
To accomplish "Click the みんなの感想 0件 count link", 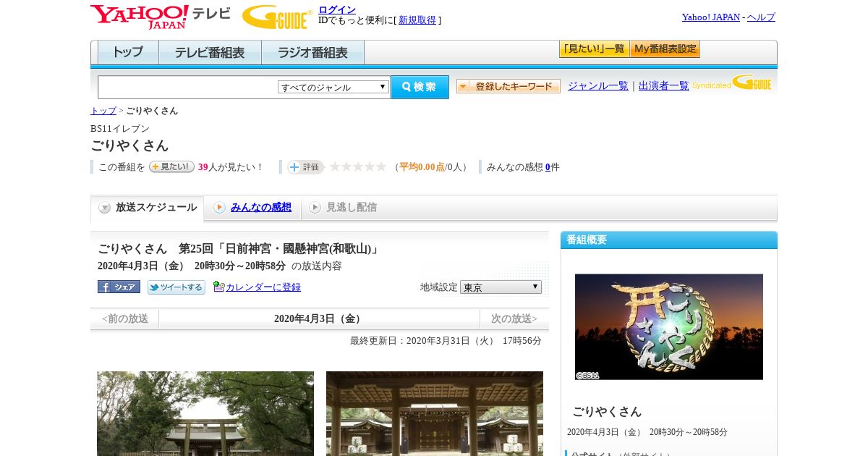I will 548,167.
